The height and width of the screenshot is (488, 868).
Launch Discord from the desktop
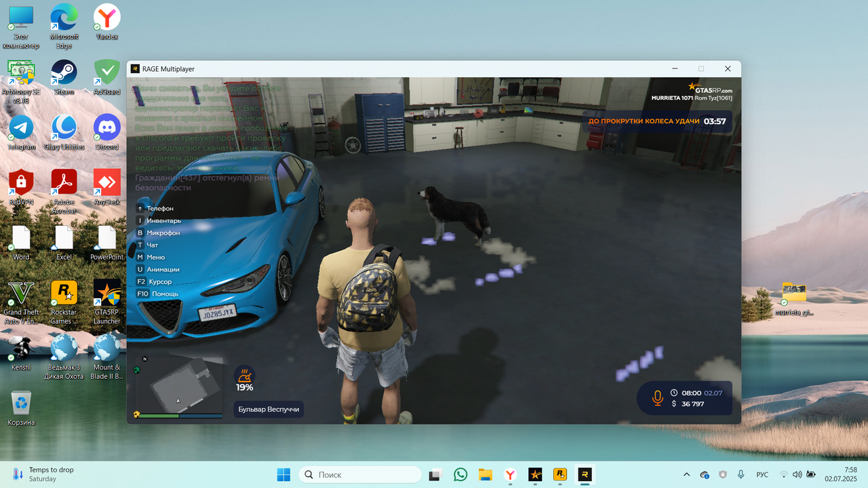pyautogui.click(x=106, y=132)
